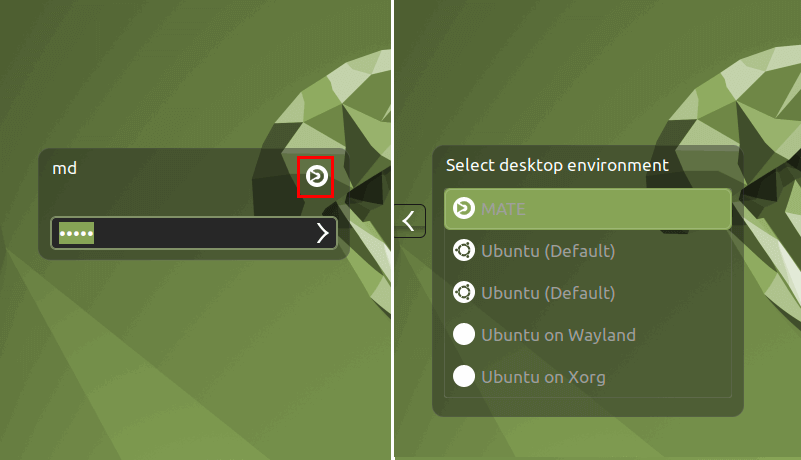Click the highlighted password dots

coord(76,234)
